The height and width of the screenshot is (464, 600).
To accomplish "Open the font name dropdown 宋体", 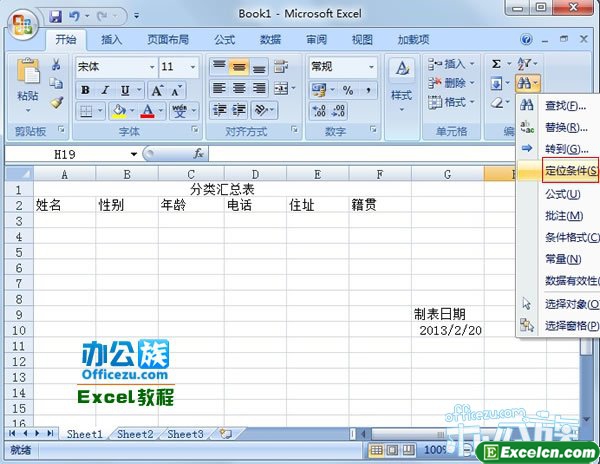I will [x=152, y=67].
